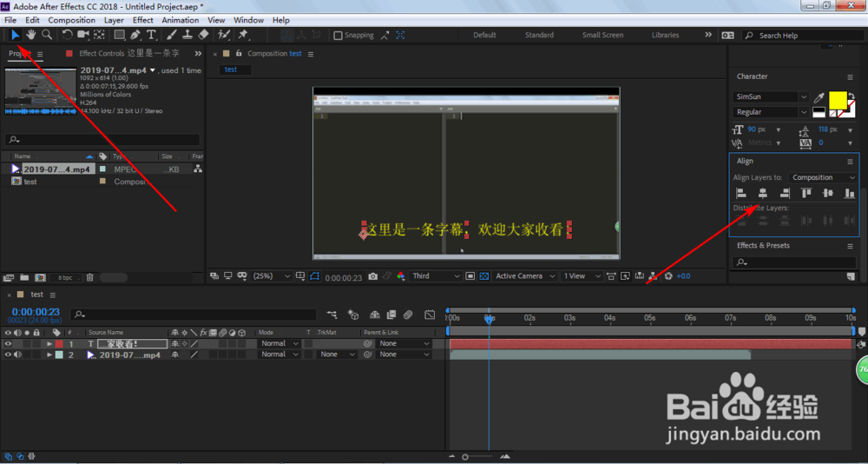This screenshot has height=464, width=868.
Task: Select the Eraser tool
Action: pos(203,35)
